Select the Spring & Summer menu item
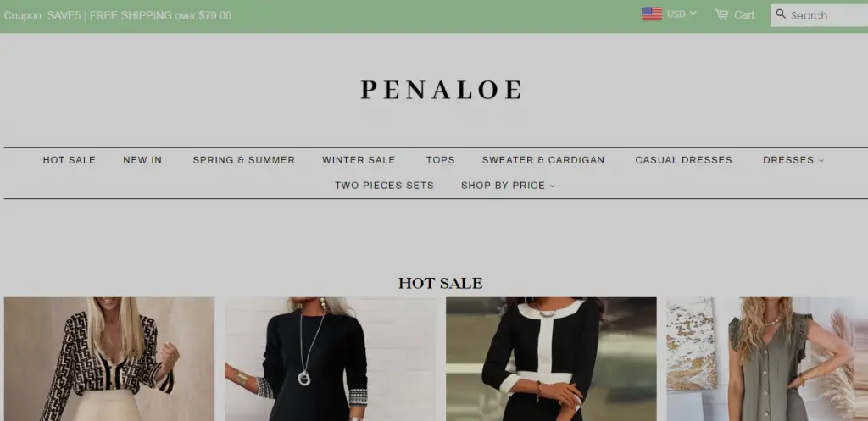 click(x=243, y=160)
